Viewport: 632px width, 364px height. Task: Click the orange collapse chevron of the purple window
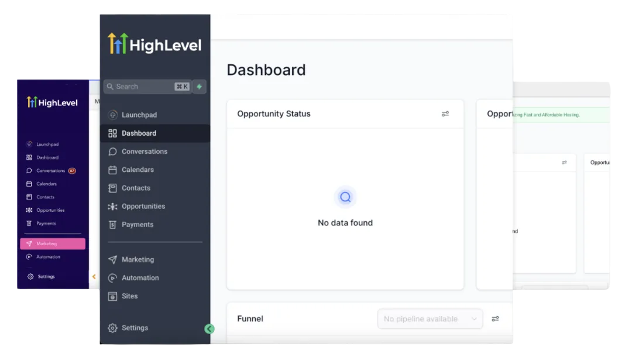coord(94,277)
